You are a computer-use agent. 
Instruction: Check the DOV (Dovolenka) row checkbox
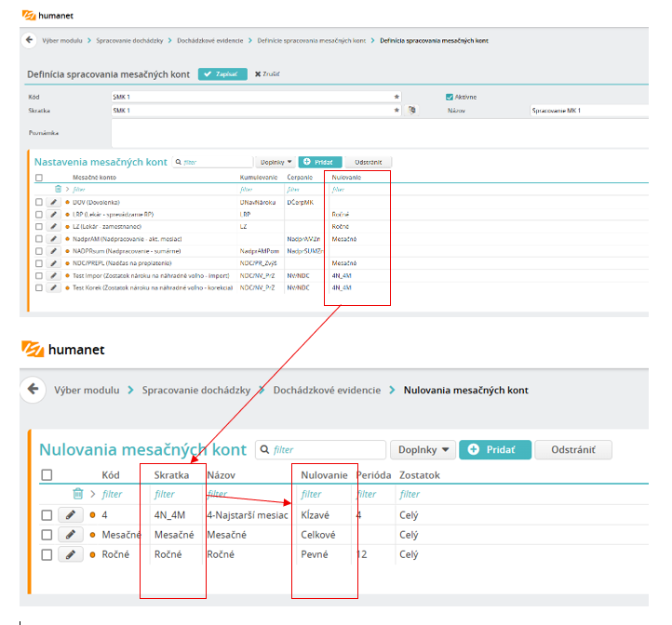pos(39,202)
